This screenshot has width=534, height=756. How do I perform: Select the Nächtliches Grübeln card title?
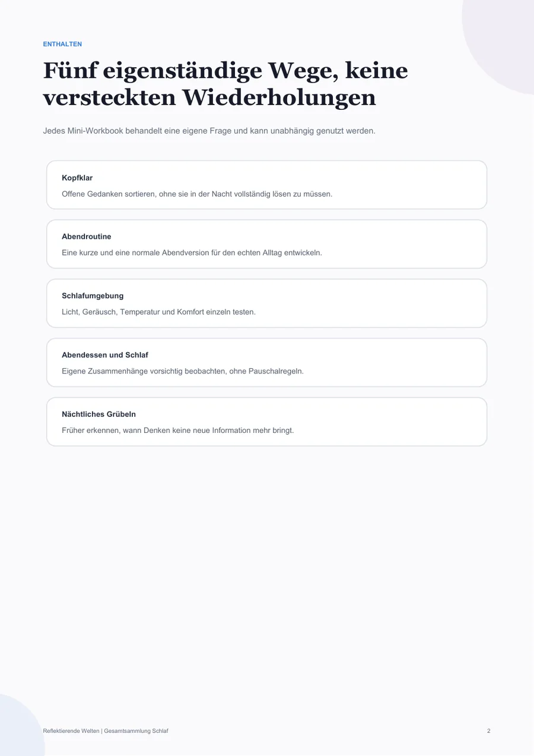(x=98, y=414)
